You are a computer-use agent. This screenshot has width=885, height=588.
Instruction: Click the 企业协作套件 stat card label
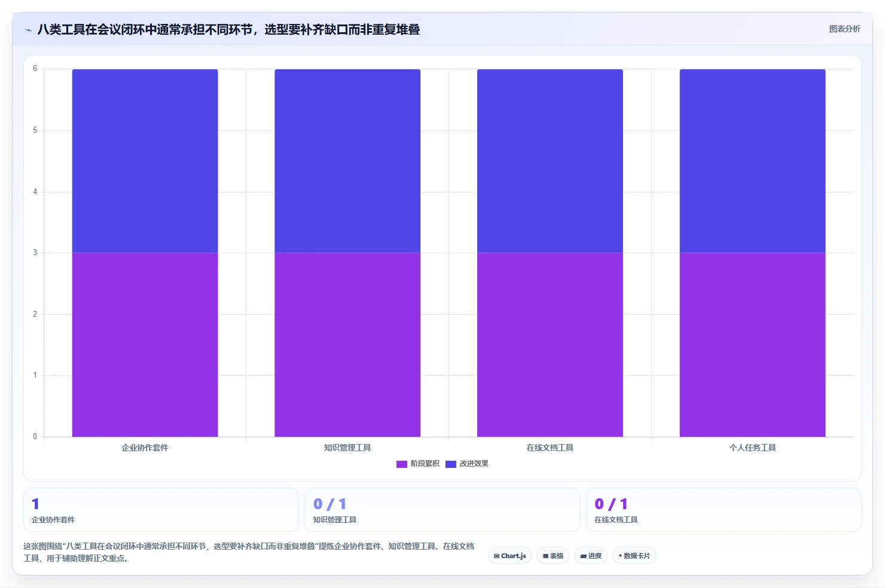click(53, 520)
